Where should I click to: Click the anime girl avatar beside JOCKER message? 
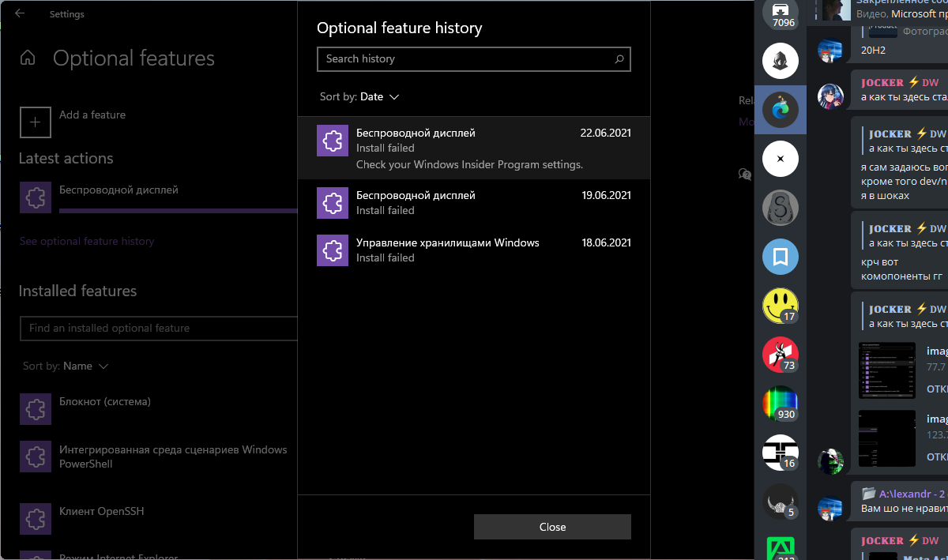830,96
